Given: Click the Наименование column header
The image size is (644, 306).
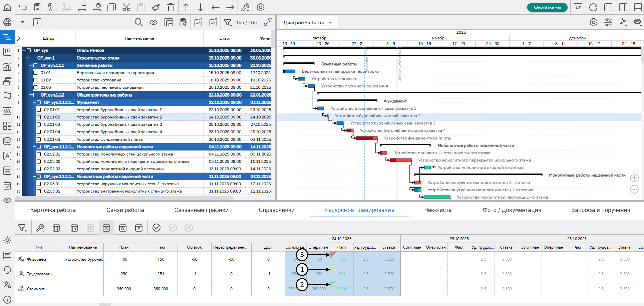Looking at the screenshot, I should tap(139, 38).
